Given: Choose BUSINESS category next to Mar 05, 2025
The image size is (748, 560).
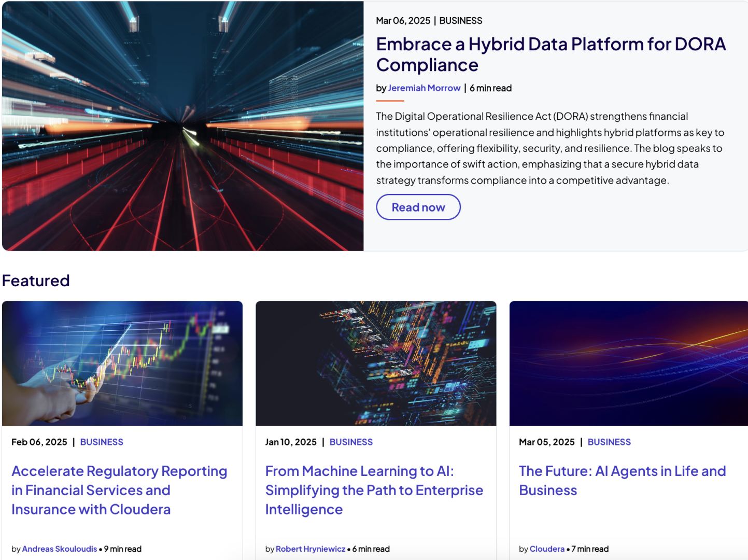Looking at the screenshot, I should [x=609, y=442].
